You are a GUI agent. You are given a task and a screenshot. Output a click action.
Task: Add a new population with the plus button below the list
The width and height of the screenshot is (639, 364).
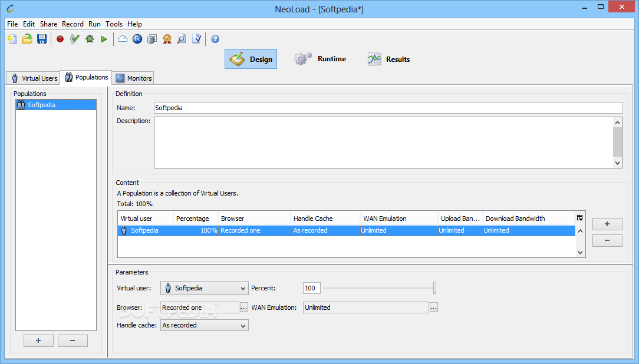(x=38, y=340)
